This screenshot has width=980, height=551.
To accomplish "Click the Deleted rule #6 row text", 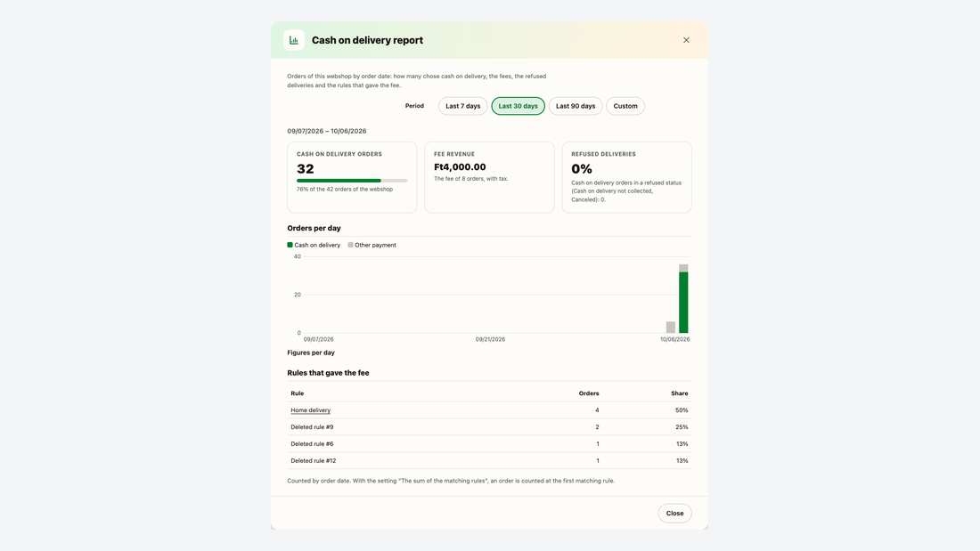I will click(x=312, y=444).
